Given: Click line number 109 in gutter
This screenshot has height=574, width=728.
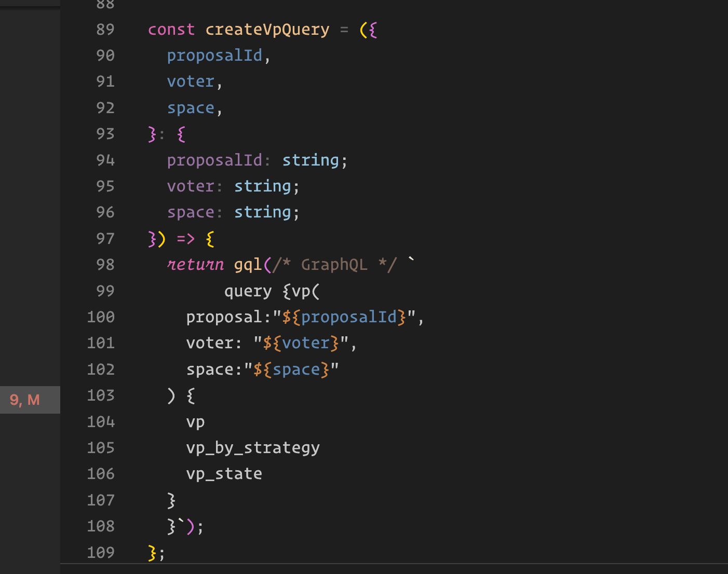Looking at the screenshot, I should point(101,552).
